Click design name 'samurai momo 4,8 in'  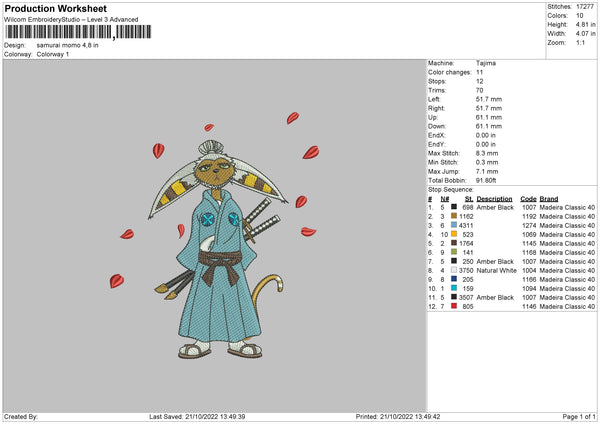(67, 45)
